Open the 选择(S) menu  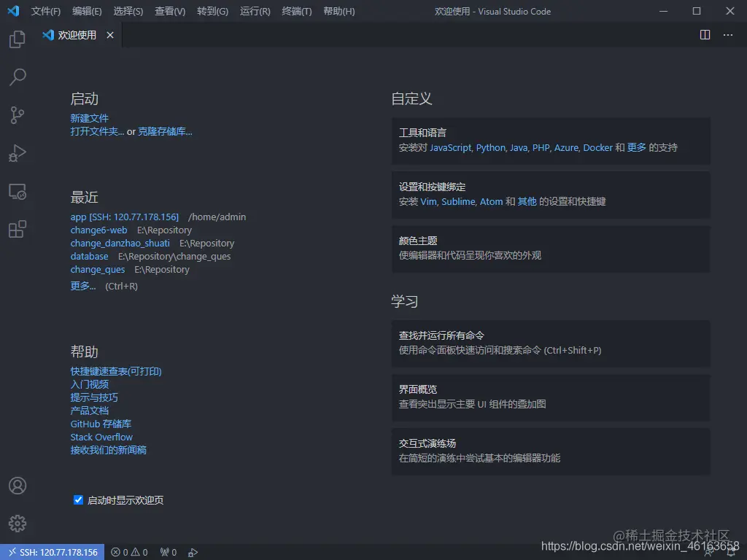tap(128, 12)
